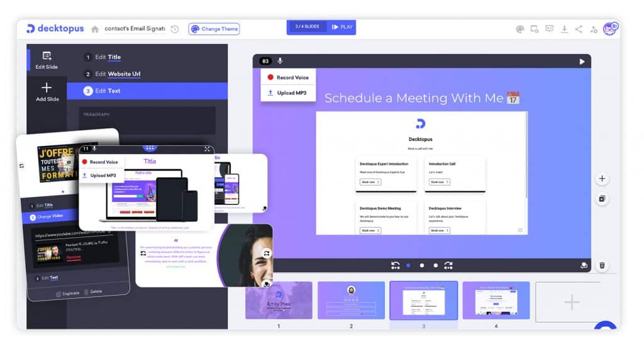Click the 3/4 SLIDES indicator
644x351 pixels.
pos(307,26)
